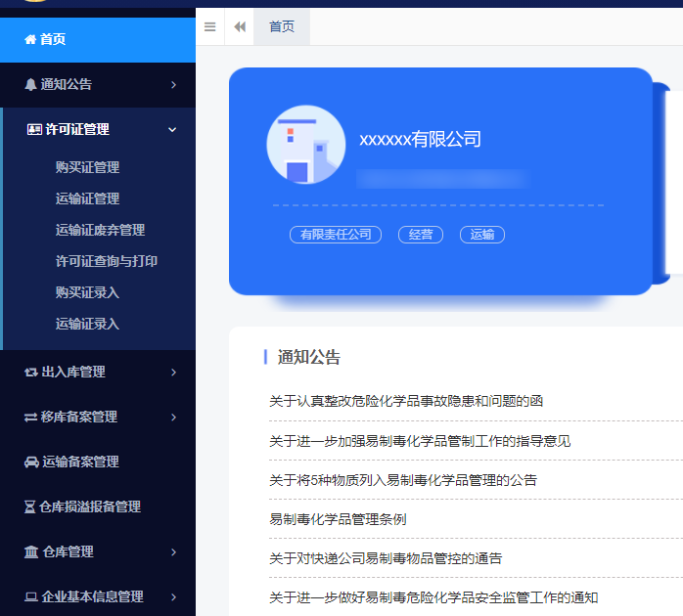Click the bell icon next to 通知公告
This screenshot has height=616, width=683.
pyautogui.click(x=30, y=85)
